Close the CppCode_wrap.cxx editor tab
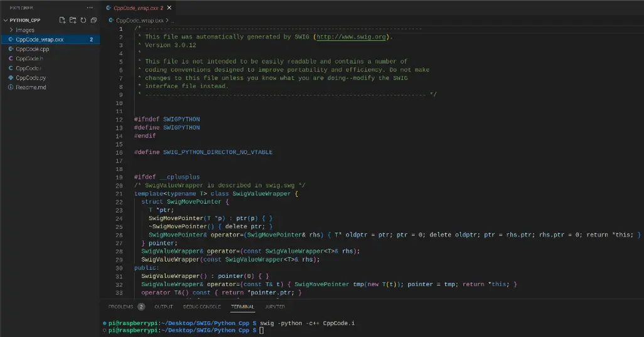The height and width of the screenshot is (337, 644). [169, 8]
